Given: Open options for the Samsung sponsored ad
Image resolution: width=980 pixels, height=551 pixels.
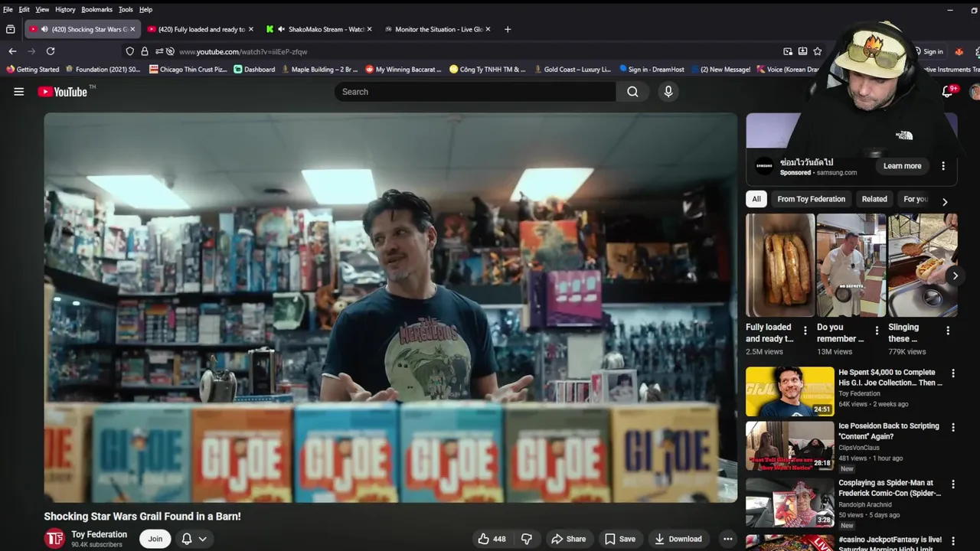Looking at the screenshot, I should [x=943, y=166].
